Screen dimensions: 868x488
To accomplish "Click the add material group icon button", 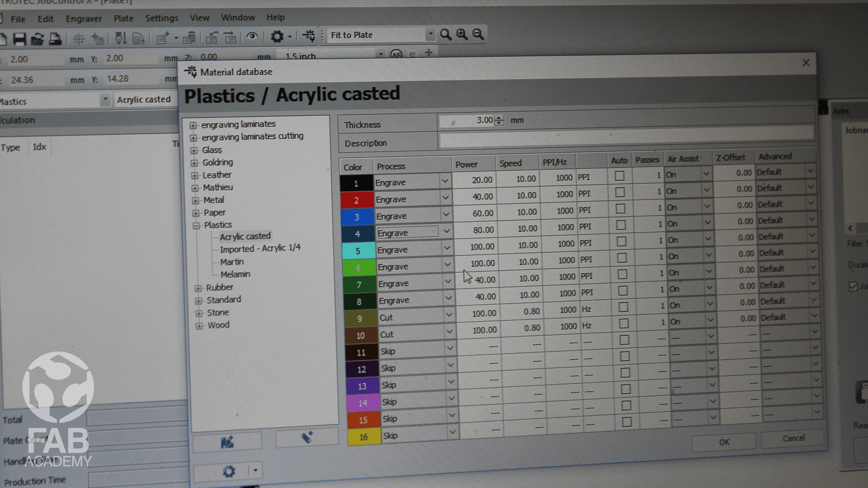I will [x=227, y=442].
